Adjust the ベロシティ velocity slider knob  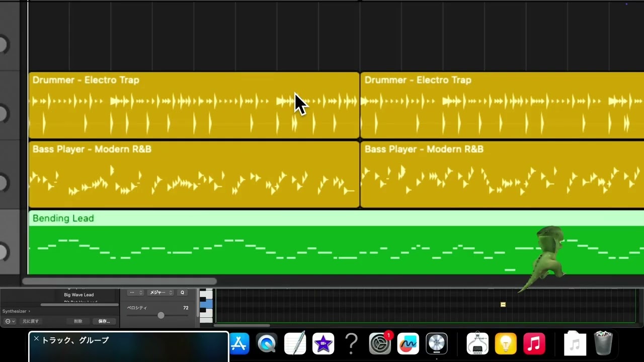pyautogui.click(x=161, y=315)
